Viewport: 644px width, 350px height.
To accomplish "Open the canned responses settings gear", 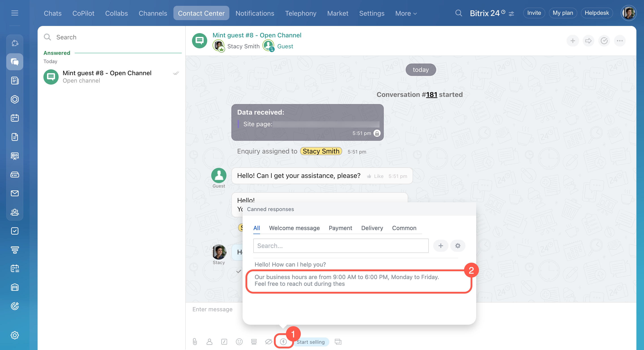I will click(x=458, y=246).
